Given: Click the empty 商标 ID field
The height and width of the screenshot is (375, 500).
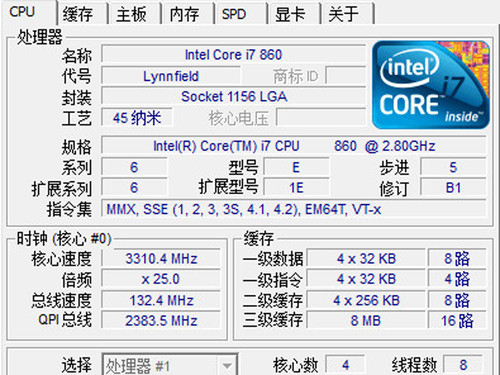Looking at the screenshot, I should (346, 76).
